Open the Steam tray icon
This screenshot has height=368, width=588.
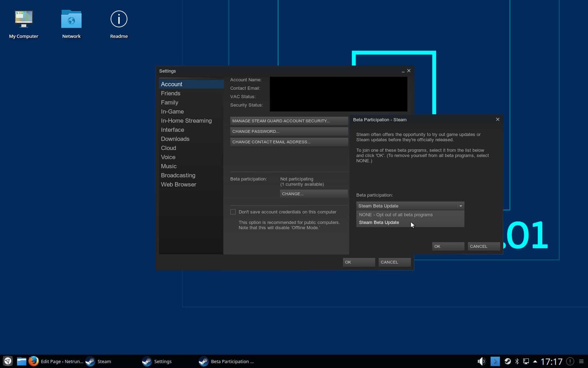(507, 361)
